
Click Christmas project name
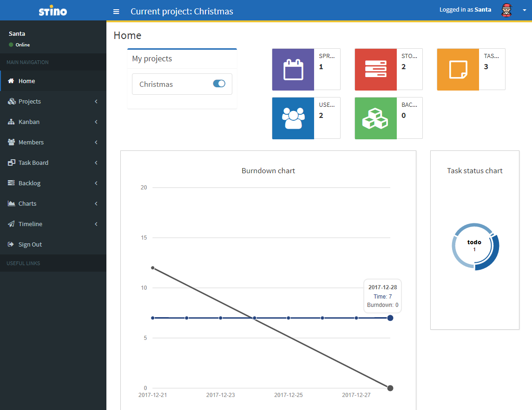156,84
